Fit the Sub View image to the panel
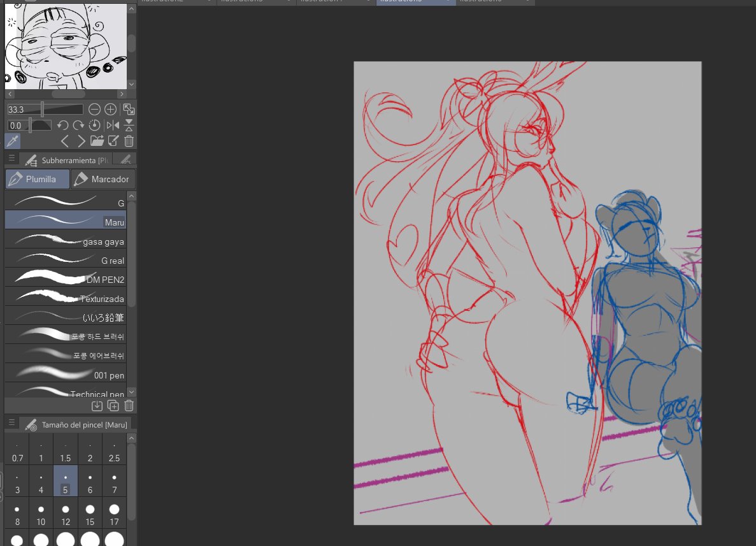 pyautogui.click(x=129, y=110)
